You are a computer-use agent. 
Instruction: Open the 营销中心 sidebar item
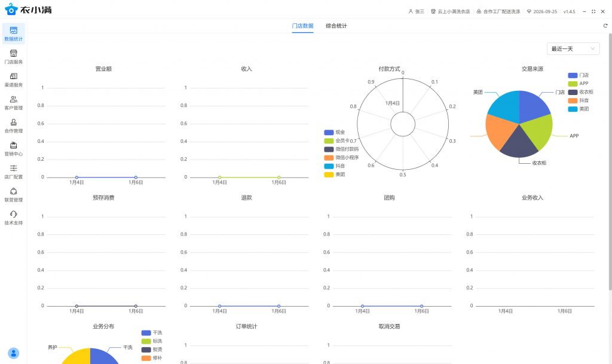(x=13, y=149)
